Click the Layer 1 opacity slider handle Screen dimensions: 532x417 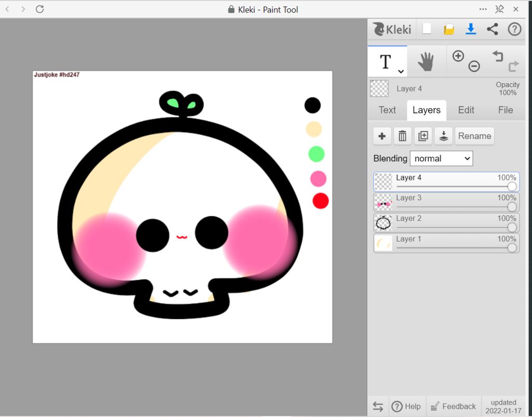[512, 248]
